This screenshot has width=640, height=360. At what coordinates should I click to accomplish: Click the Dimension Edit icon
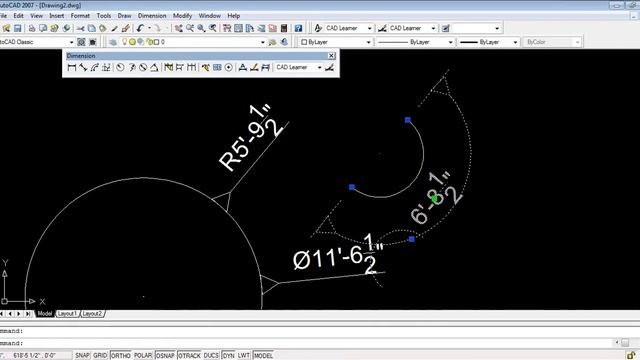click(x=243, y=67)
